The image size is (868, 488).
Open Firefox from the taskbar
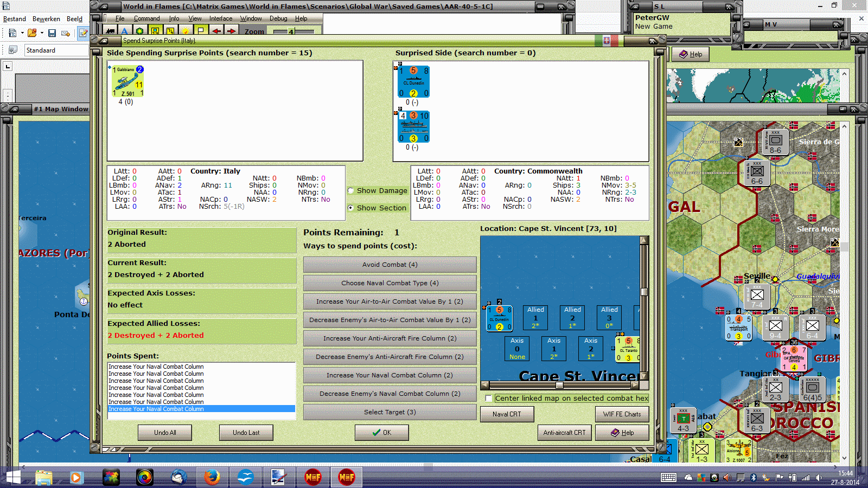[x=212, y=477]
